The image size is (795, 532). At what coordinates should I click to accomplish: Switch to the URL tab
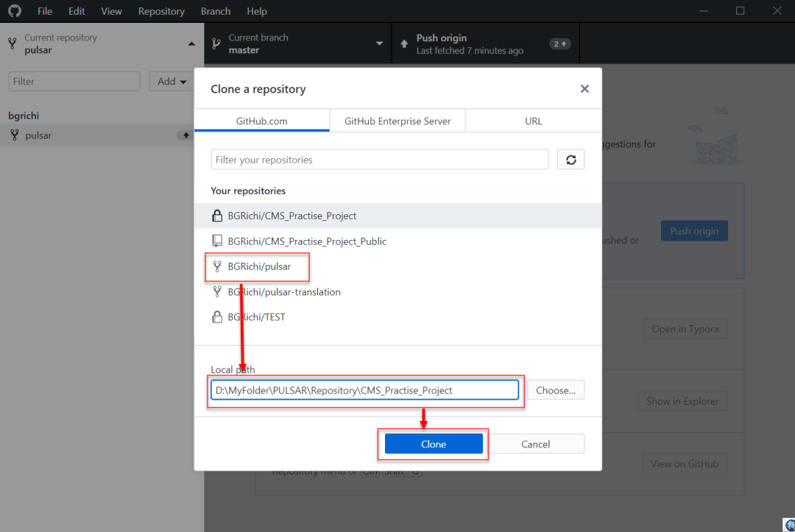[x=534, y=121]
